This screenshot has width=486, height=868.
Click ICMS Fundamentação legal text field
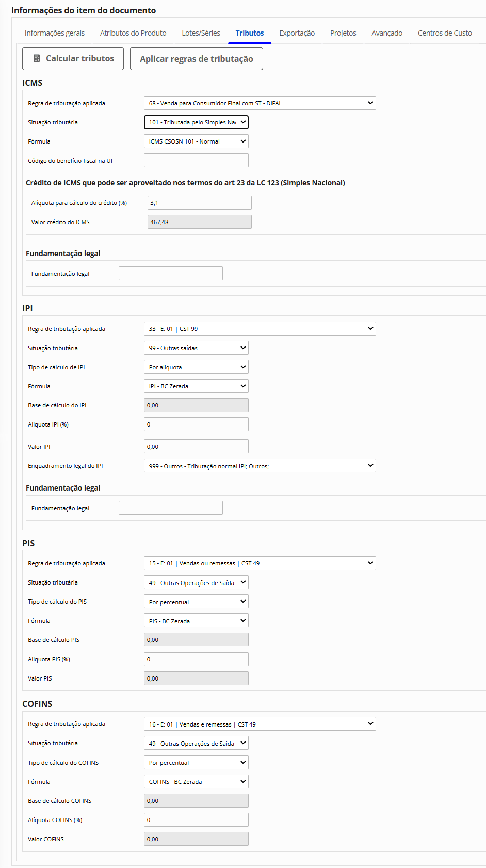pos(170,274)
